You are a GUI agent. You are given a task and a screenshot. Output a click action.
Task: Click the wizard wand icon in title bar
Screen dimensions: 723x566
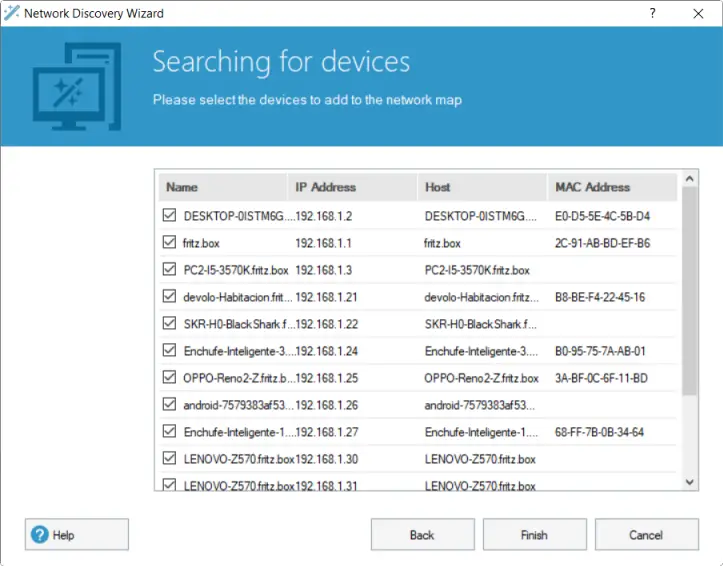tap(12, 14)
